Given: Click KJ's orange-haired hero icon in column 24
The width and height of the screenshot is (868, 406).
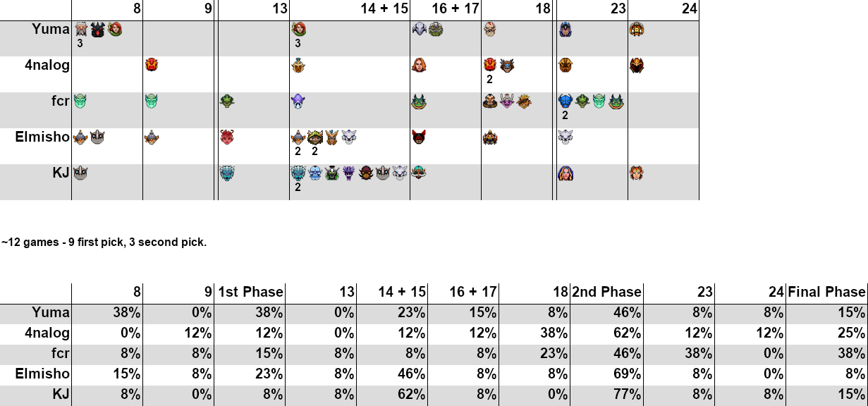Looking at the screenshot, I should [636, 173].
